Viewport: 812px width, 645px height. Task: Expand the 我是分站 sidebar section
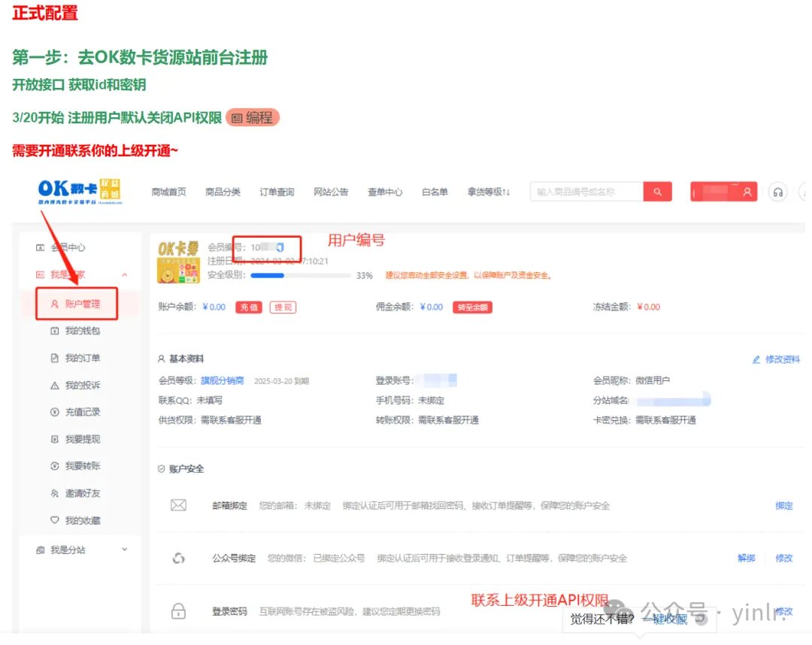124,550
